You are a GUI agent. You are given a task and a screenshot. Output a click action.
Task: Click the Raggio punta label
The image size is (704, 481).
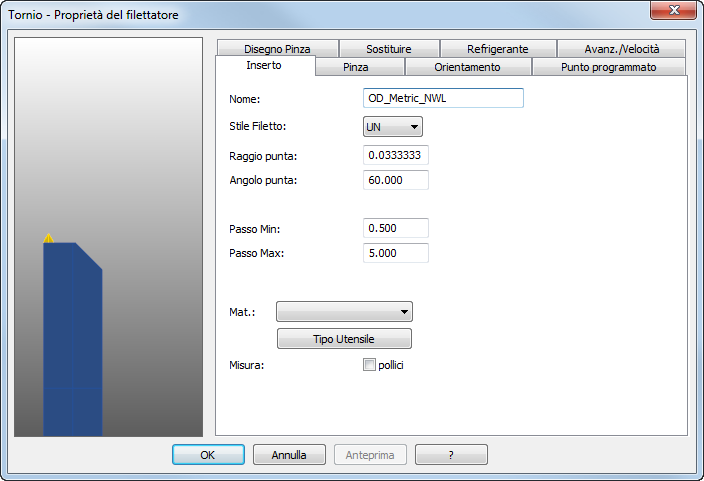point(263,156)
